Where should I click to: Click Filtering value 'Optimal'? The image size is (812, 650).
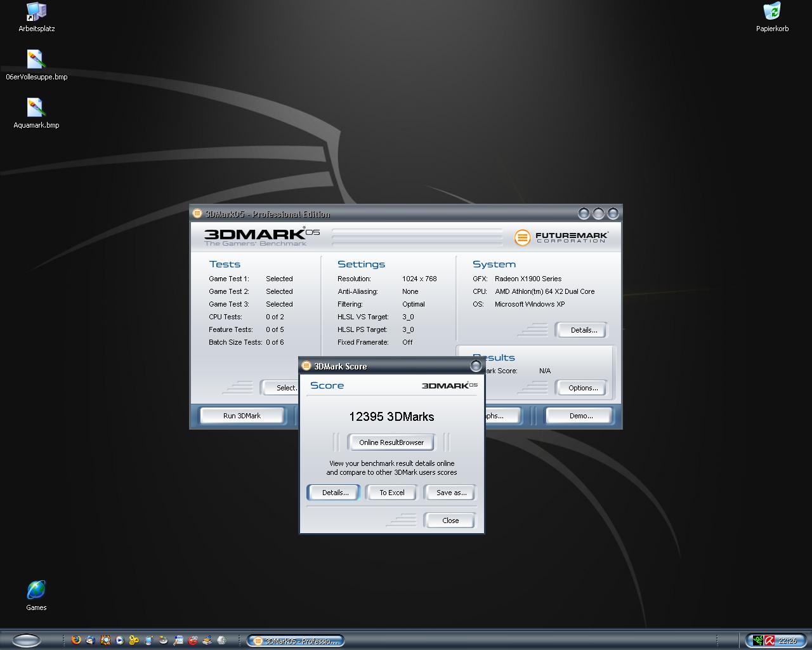point(414,304)
